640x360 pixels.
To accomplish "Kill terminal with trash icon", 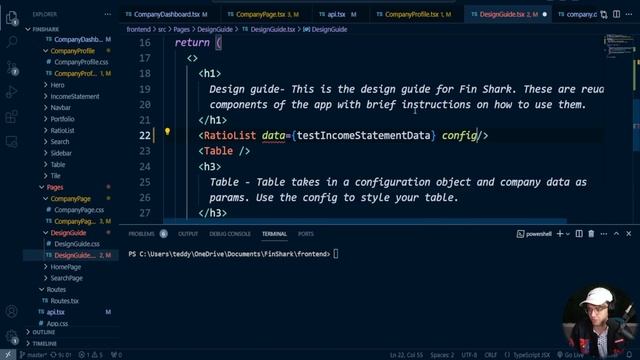I will [x=591, y=233].
